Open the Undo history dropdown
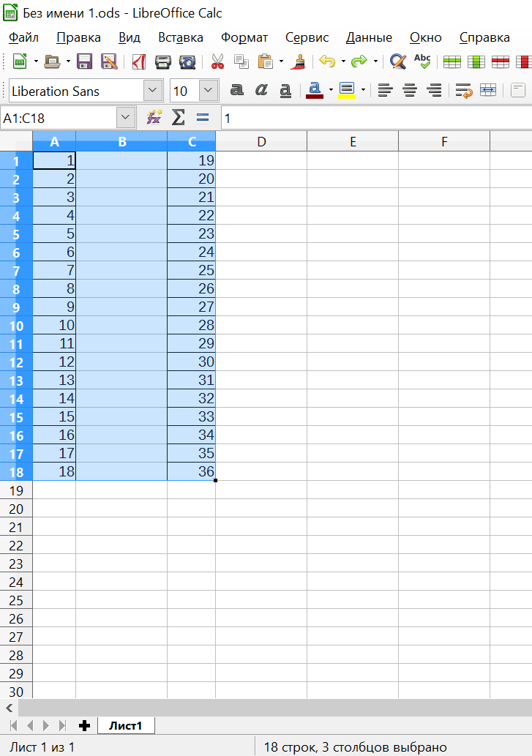 [344, 61]
